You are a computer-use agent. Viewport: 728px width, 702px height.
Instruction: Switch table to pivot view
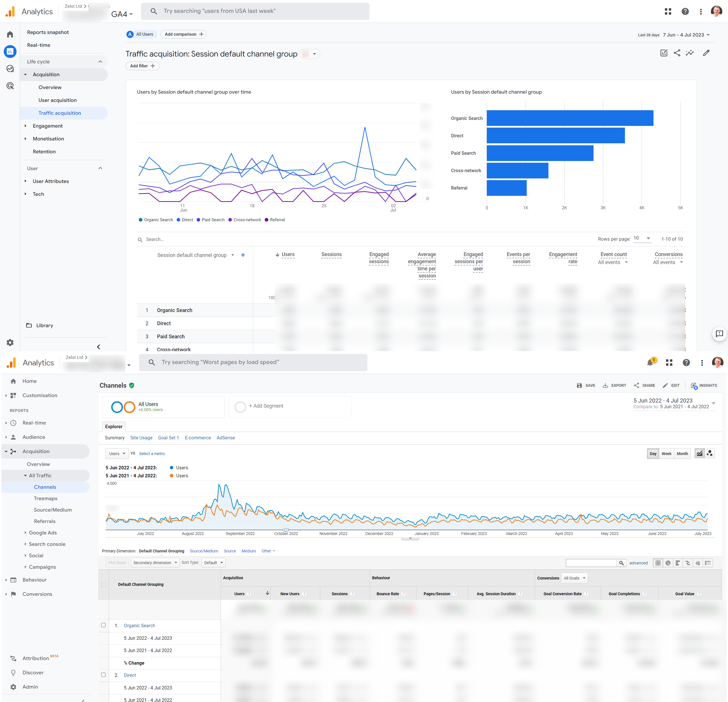[708, 563]
